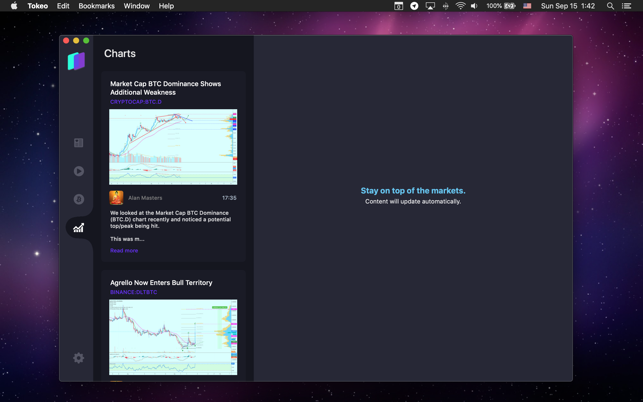Open the news feed sidebar icon
The width and height of the screenshot is (643, 402).
78,142
